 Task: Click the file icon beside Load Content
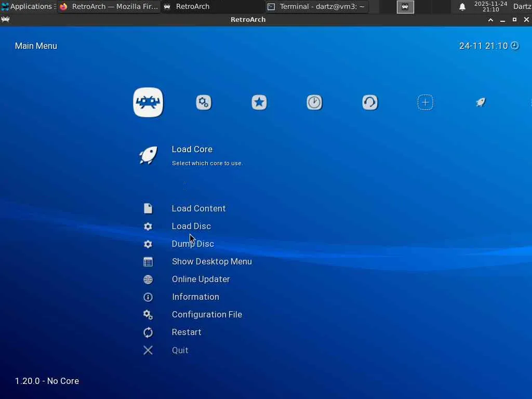[x=148, y=208]
